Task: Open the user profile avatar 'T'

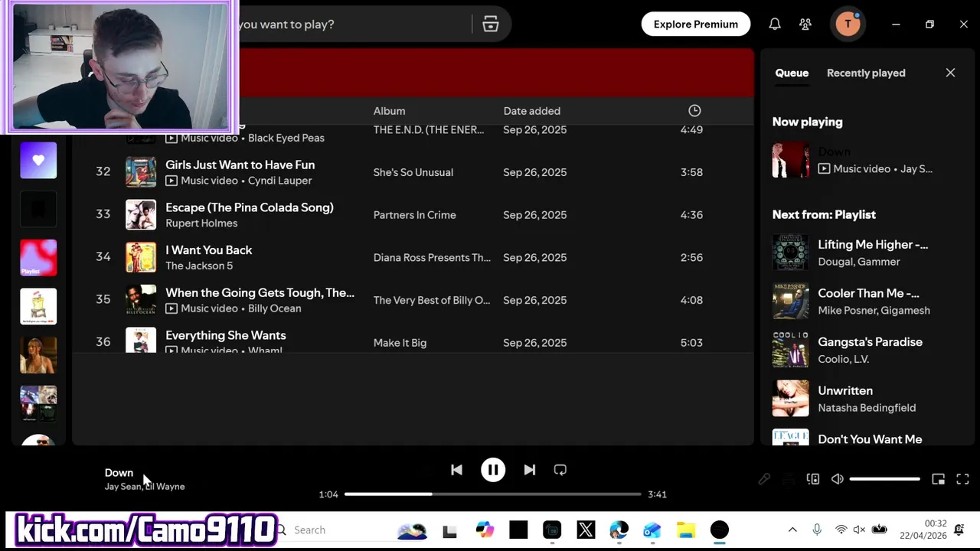Action: point(848,24)
